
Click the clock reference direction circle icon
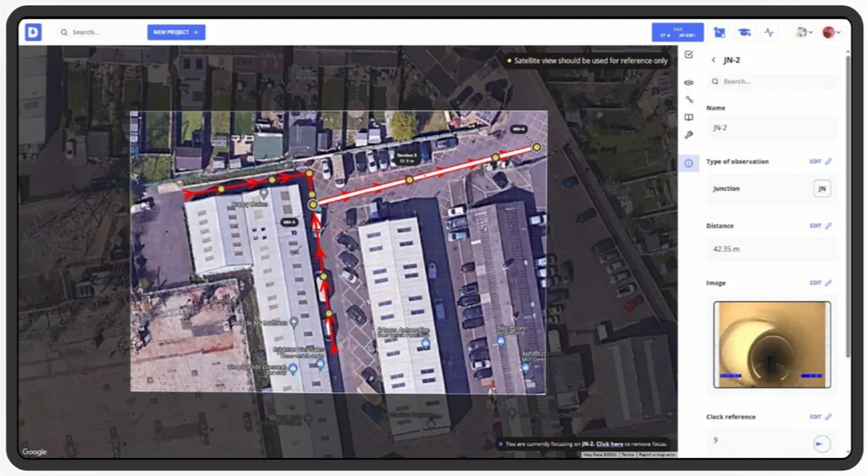[x=822, y=444]
